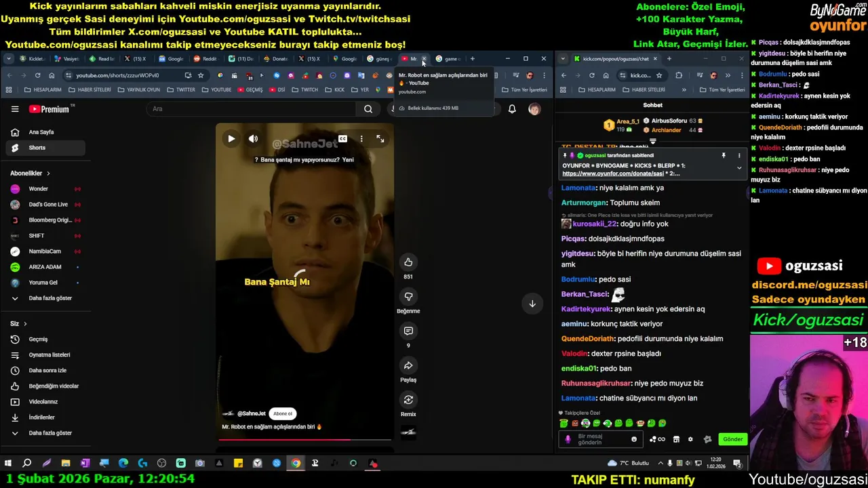Screen dimensions: 868x488
Task: Open emoji picker in Kick chat input
Action: coord(634,439)
